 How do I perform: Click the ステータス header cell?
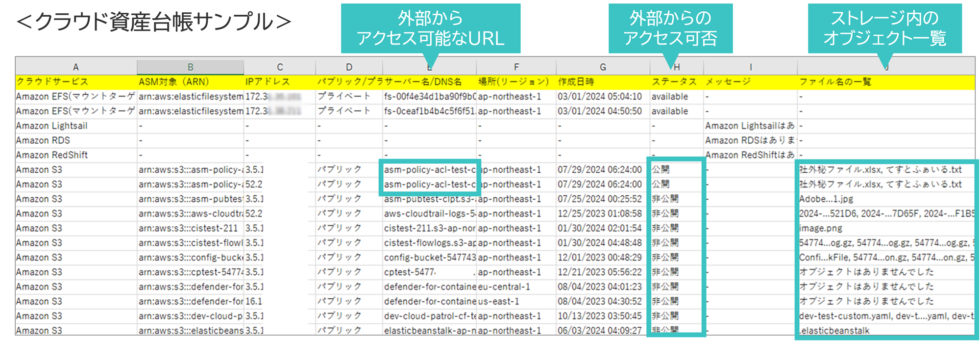(677, 82)
